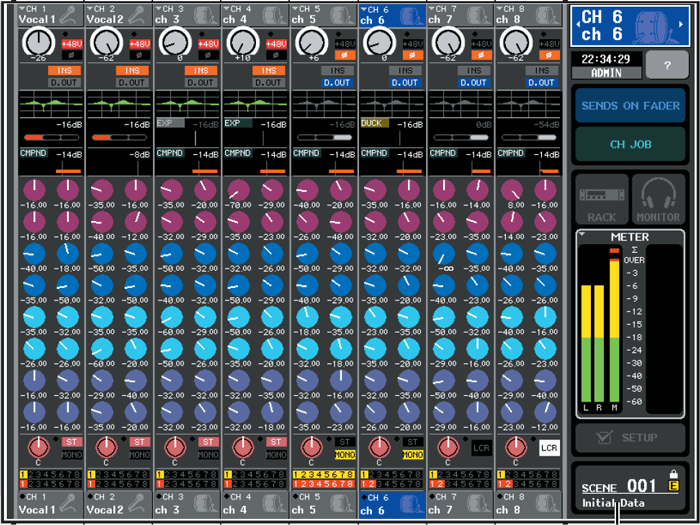The image size is (700, 525).
Task: Click the kick drum icon in top ch 5 header
Action: [342, 15]
